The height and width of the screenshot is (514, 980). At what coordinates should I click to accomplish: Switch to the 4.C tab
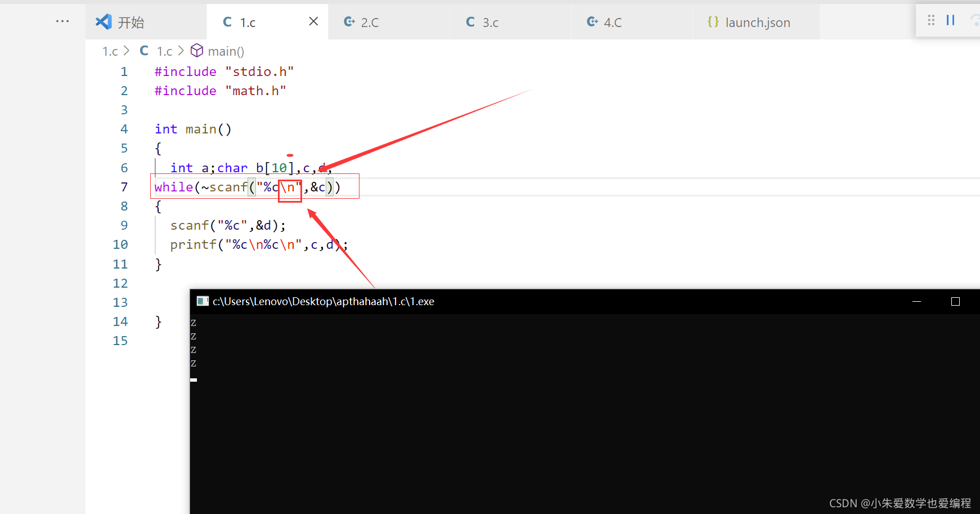pyautogui.click(x=632, y=22)
